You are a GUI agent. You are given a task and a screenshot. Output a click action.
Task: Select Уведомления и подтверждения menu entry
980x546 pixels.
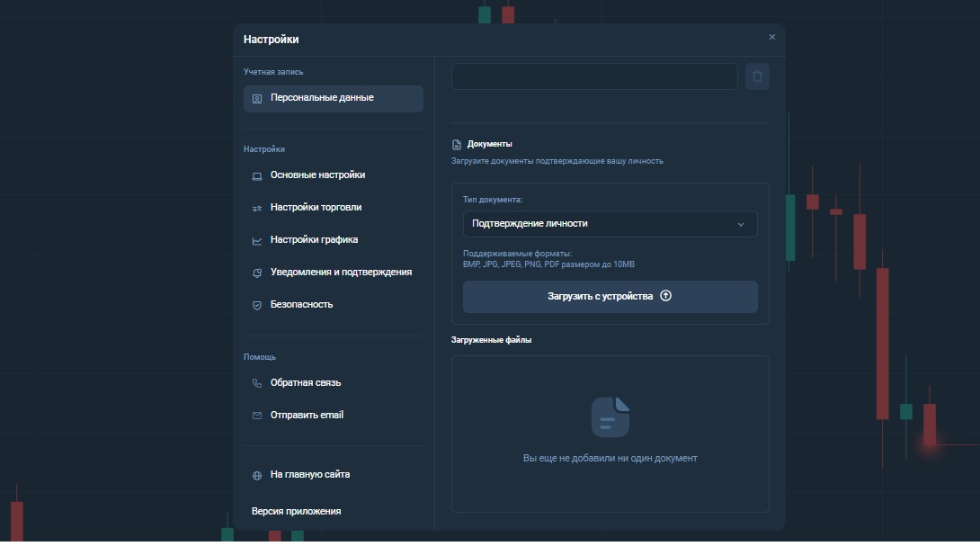click(x=341, y=273)
